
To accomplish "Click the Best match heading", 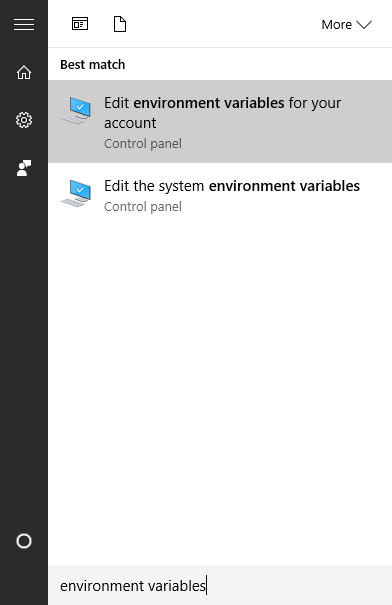I will coord(93,64).
